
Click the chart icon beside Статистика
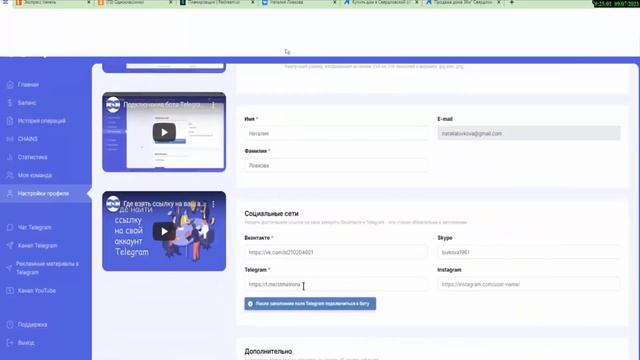coord(10,157)
